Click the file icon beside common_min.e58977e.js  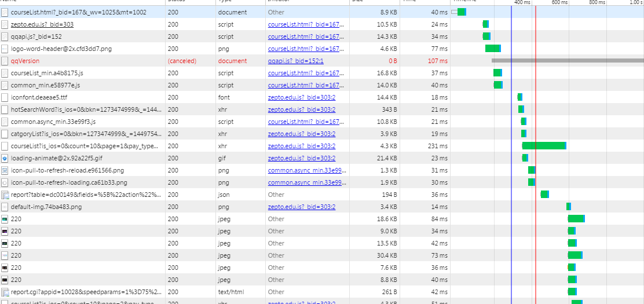(x=5, y=86)
